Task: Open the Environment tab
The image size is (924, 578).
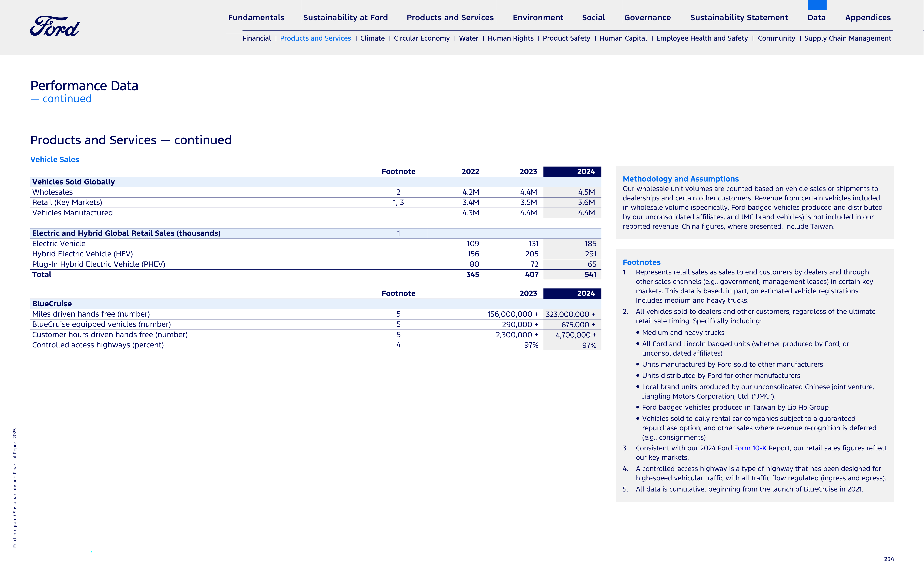Action: pos(538,18)
